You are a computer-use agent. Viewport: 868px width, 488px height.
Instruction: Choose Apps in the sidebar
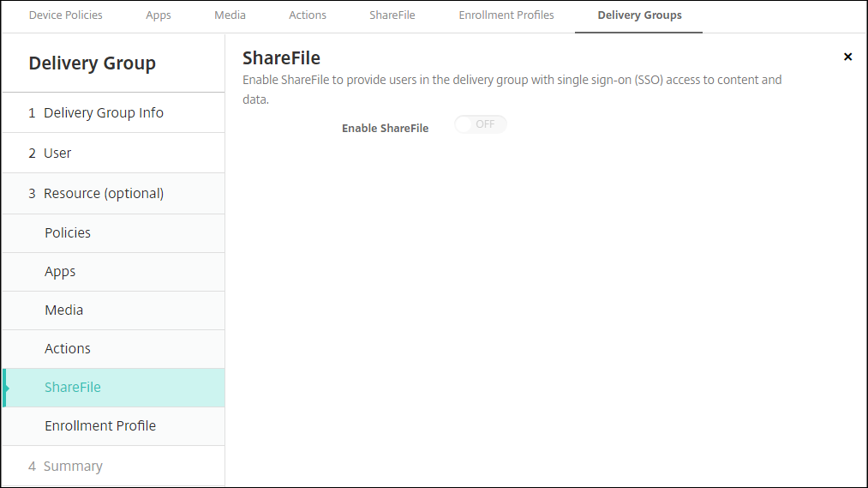tap(113, 272)
